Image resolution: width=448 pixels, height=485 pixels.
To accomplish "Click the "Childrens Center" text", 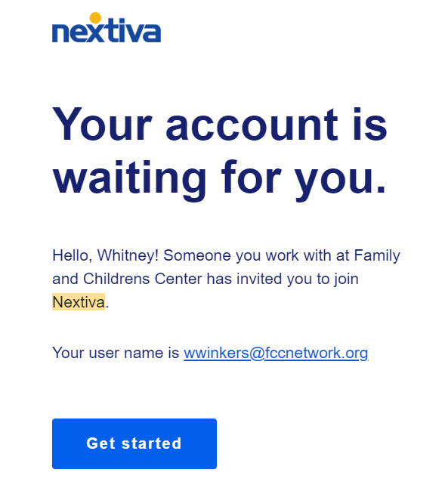I will tap(143, 279).
